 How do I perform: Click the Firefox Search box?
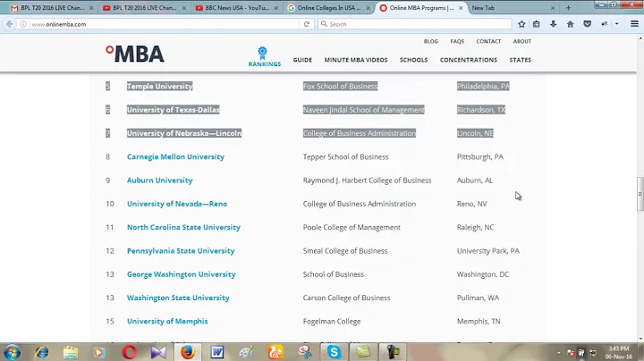pyautogui.click(x=415, y=24)
